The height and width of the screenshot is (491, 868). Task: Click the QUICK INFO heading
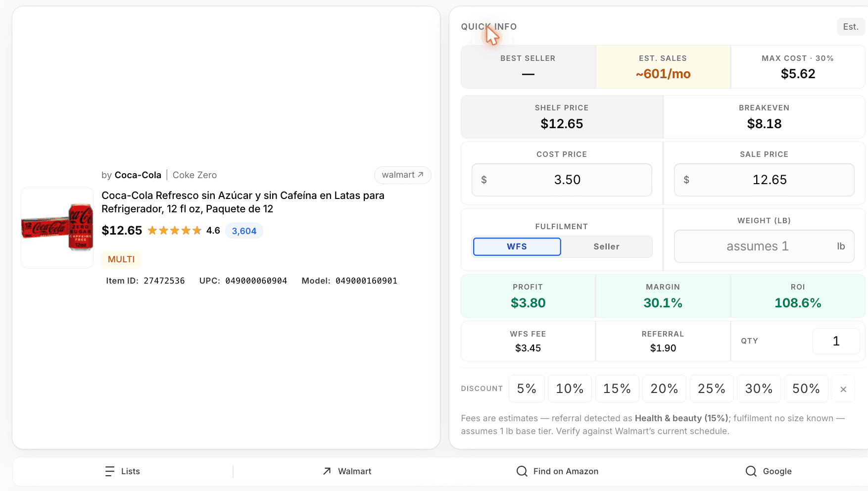point(488,27)
